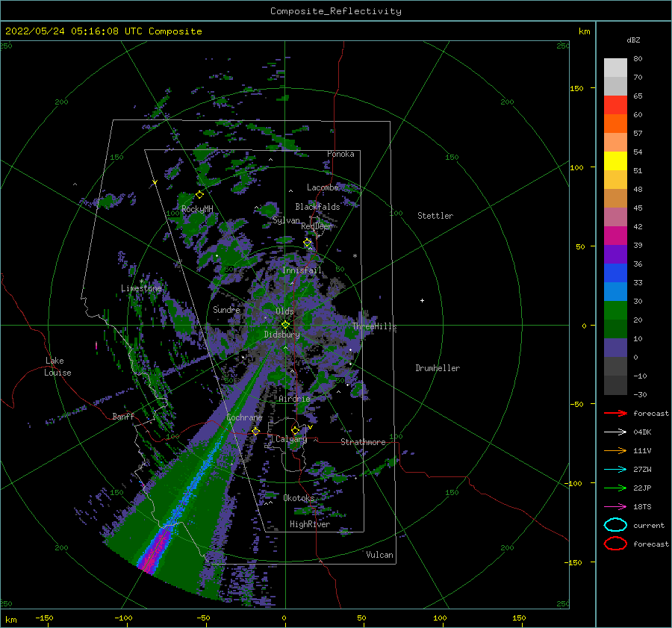The width and height of the screenshot is (672, 628).
Task: Click the white asterisk marker east of Innisfail
Action: pos(355,256)
